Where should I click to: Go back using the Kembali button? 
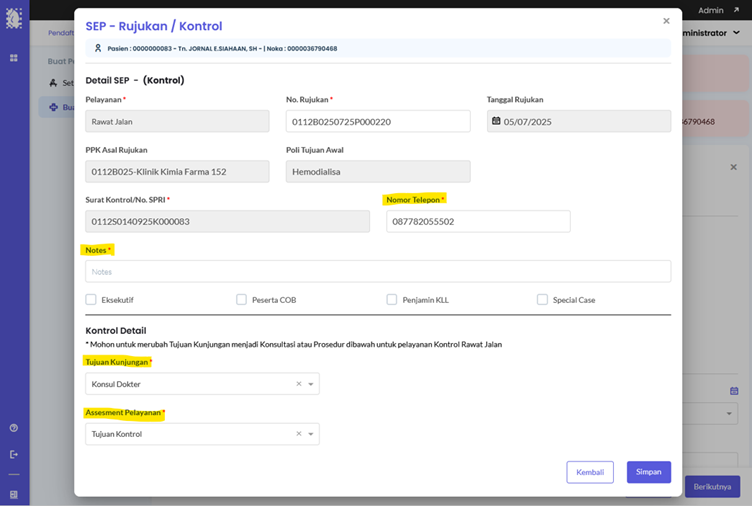(x=590, y=472)
